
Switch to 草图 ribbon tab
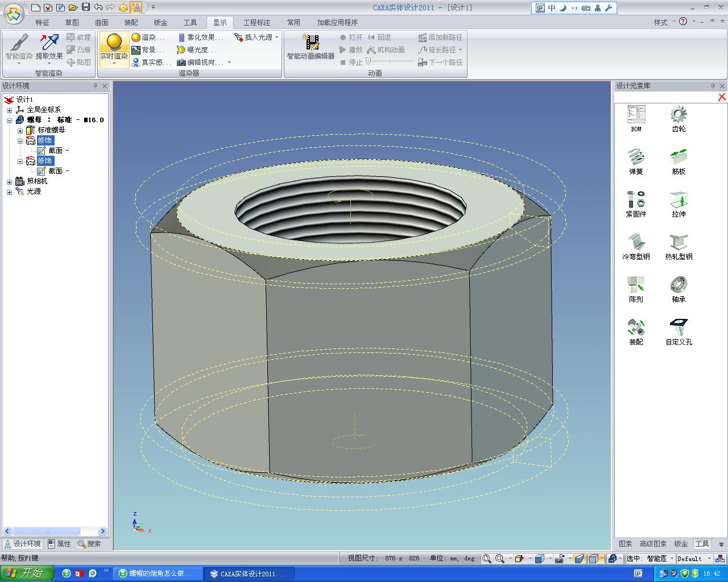pyautogui.click(x=72, y=22)
